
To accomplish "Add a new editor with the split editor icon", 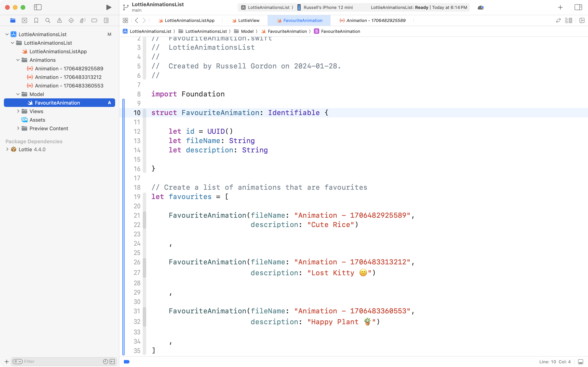I will (582, 20).
